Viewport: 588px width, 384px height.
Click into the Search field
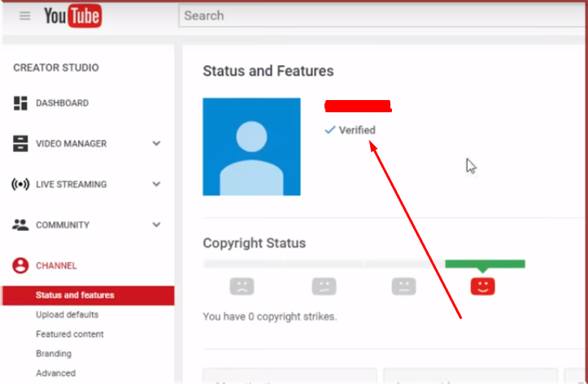click(366, 15)
